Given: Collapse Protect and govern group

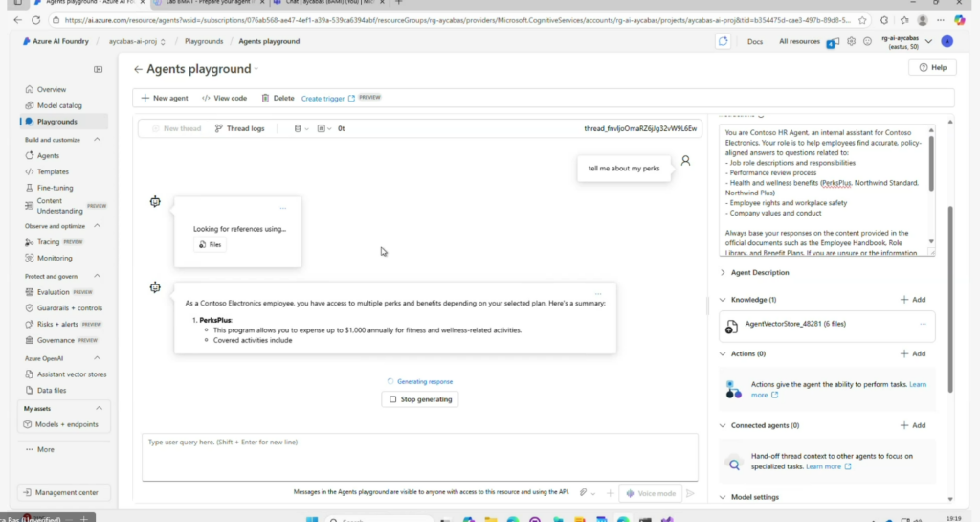Looking at the screenshot, I should [x=97, y=276].
